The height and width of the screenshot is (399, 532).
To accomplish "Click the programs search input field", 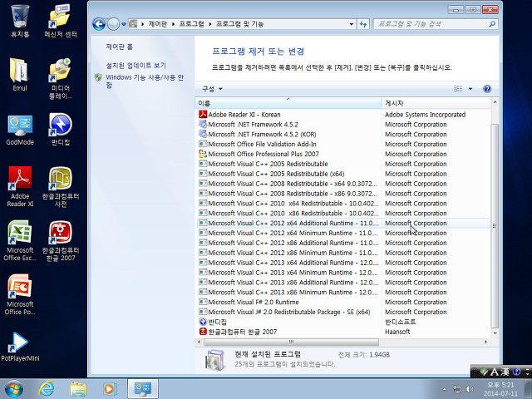I will coord(431,24).
